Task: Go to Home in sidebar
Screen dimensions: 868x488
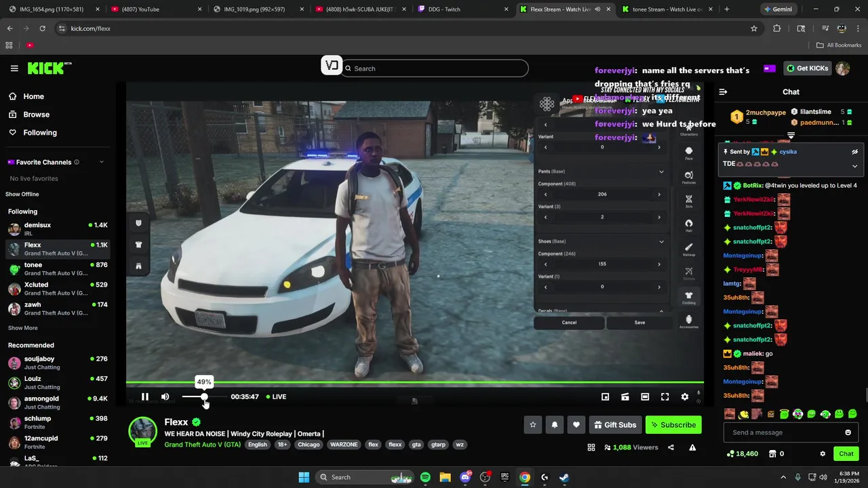Action: tap(27, 96)
